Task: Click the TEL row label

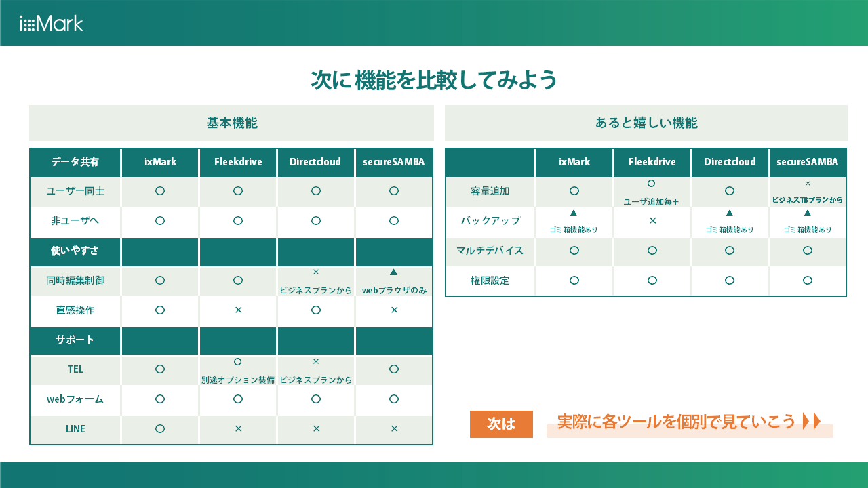Action: click(75, 369)
